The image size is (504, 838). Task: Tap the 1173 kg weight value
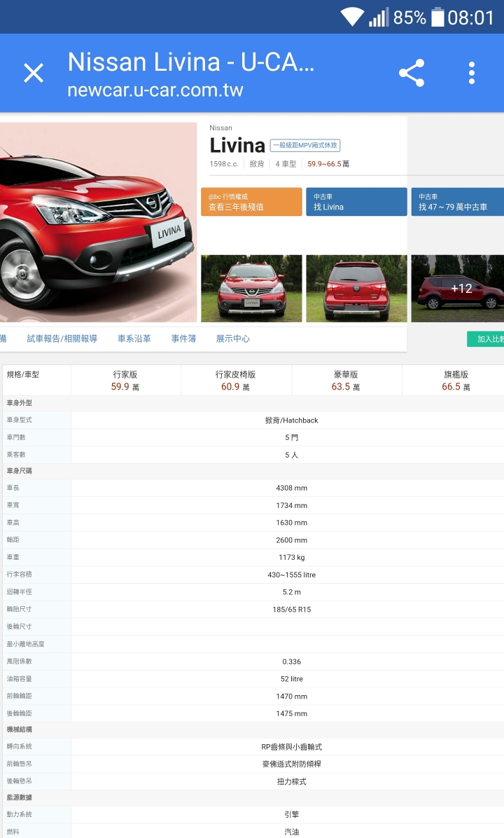click(291, 558)
